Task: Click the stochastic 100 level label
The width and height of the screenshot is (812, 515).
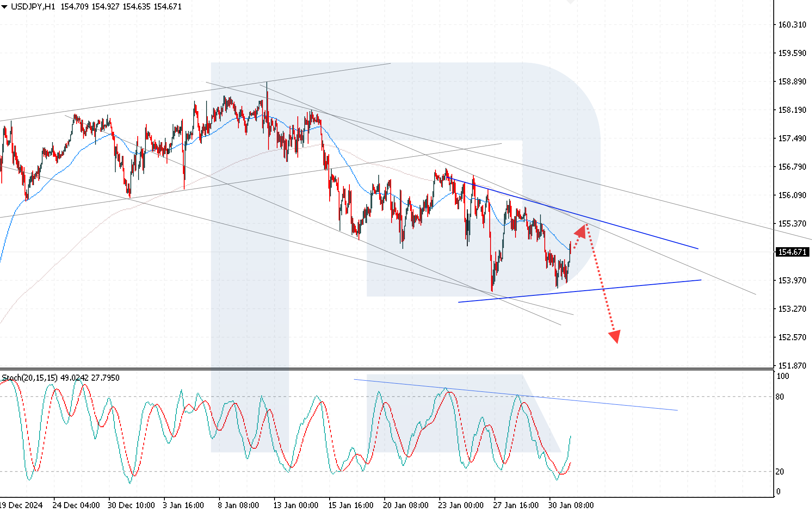Action: point(783,376)
